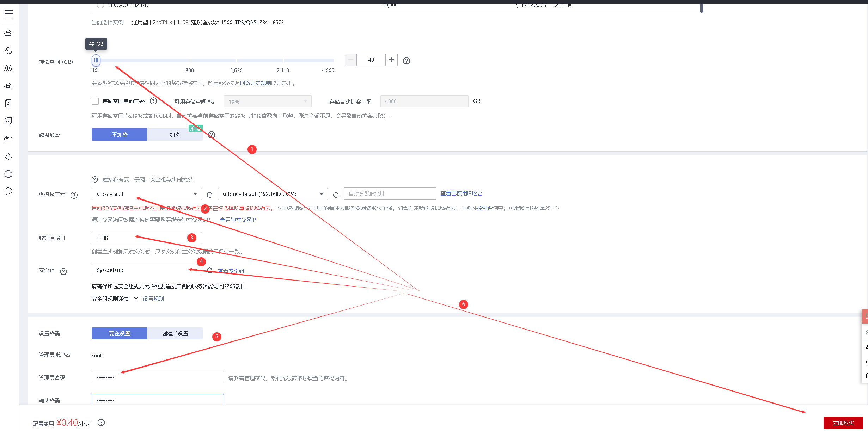
Task: Open help icon beside disk encryption
Action: tap(212, 135)
